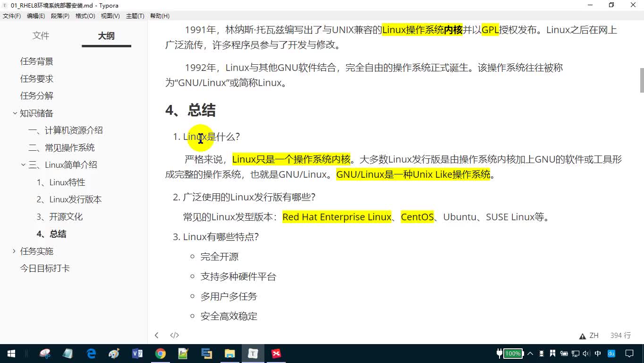The width and height of the screenshot is (644, 363).
Task: Open the 主题(T) menu
Action: 135,16
